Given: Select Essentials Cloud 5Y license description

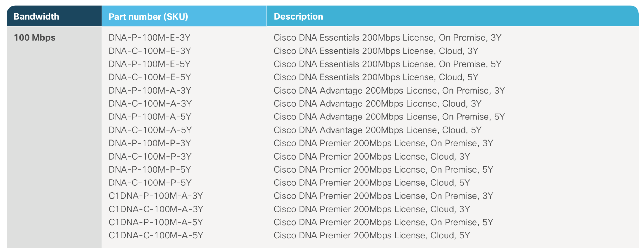Looking at the screenshot, I should [376, 77].
